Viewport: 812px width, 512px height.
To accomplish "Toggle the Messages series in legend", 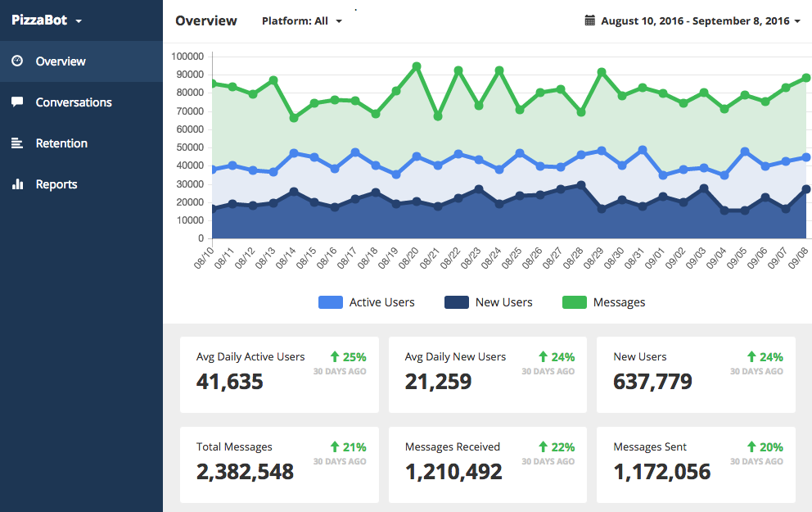I will coord(604,302).
